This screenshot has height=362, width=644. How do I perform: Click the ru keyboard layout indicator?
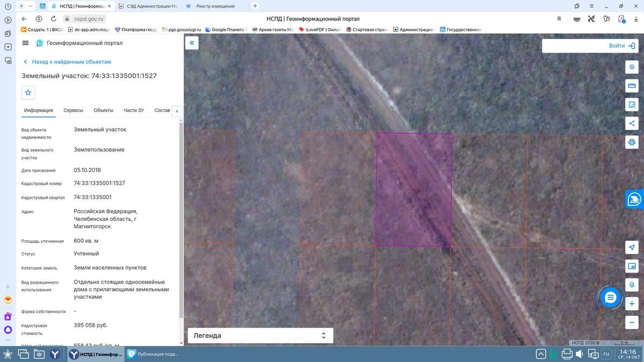[606, 354]
